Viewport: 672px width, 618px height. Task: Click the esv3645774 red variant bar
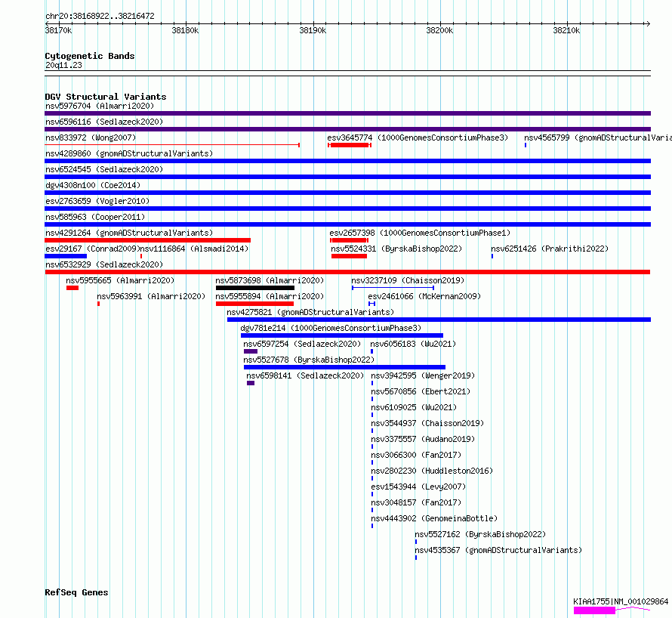350,145
